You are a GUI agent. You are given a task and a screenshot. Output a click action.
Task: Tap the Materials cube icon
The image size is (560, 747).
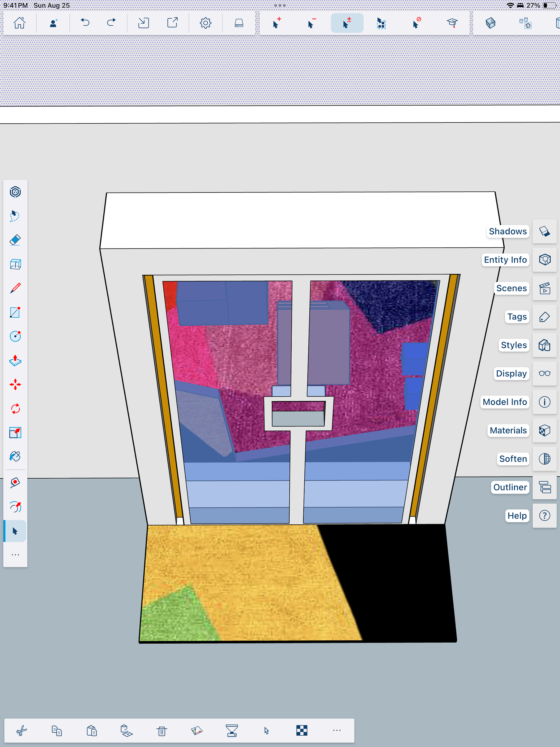(x=545, y=431)
